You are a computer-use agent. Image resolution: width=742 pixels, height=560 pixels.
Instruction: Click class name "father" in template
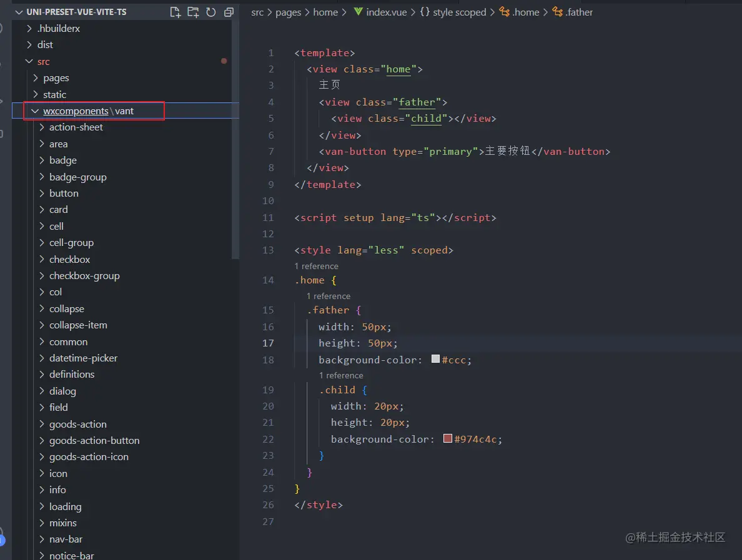click(417, 102)
